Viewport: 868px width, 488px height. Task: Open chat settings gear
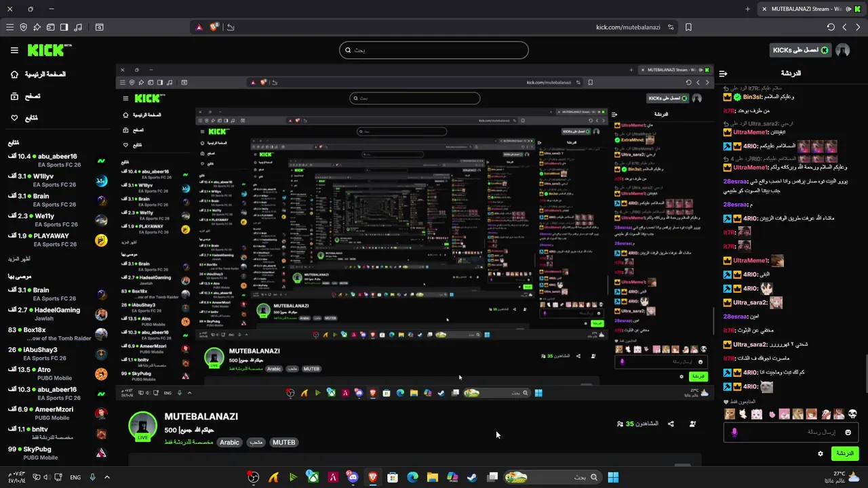(x=821, y=453)
